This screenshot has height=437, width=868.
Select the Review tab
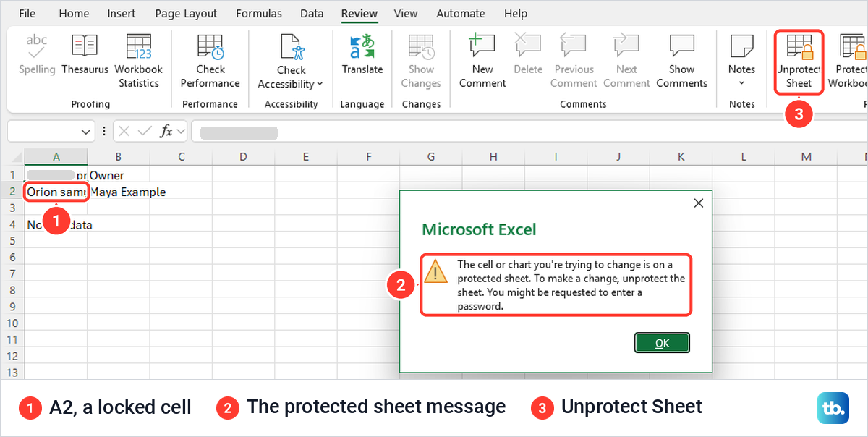tap(359, 13)
